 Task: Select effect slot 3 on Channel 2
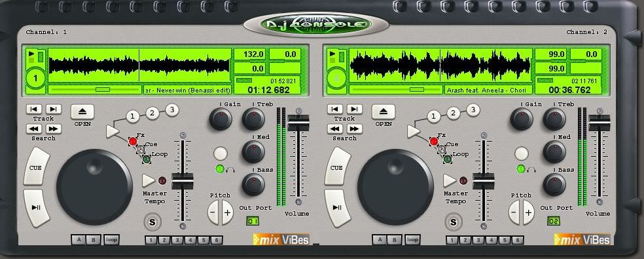click(x=473, y=110)
